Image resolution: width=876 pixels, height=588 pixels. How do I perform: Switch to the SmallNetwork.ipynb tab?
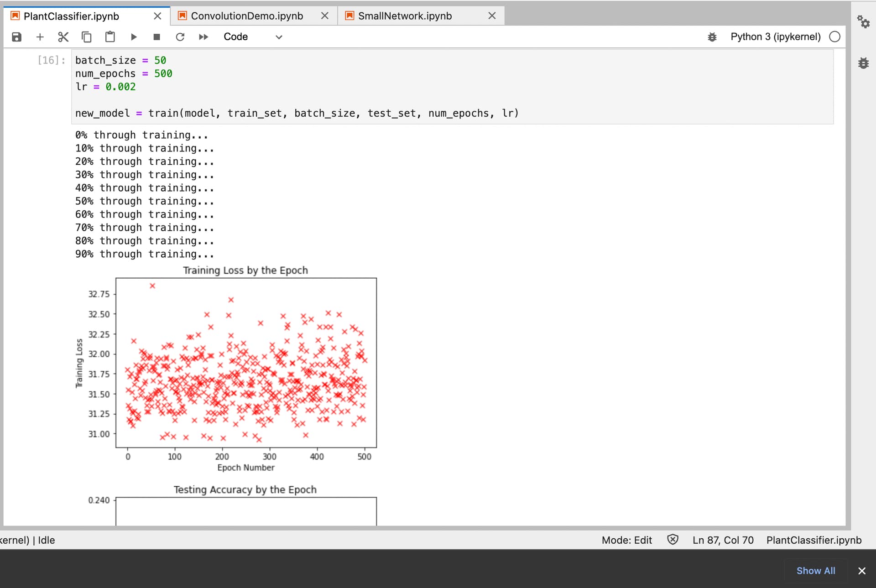coord(405,16)
